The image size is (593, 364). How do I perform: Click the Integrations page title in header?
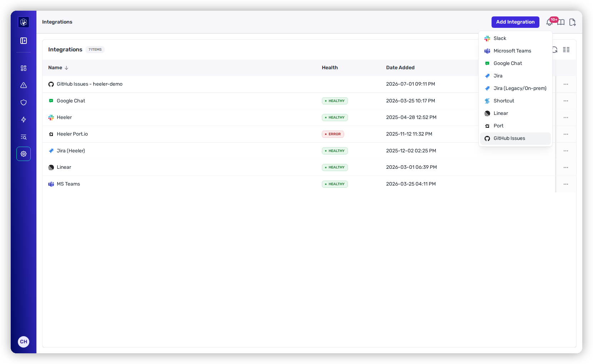tap(57, 22)
